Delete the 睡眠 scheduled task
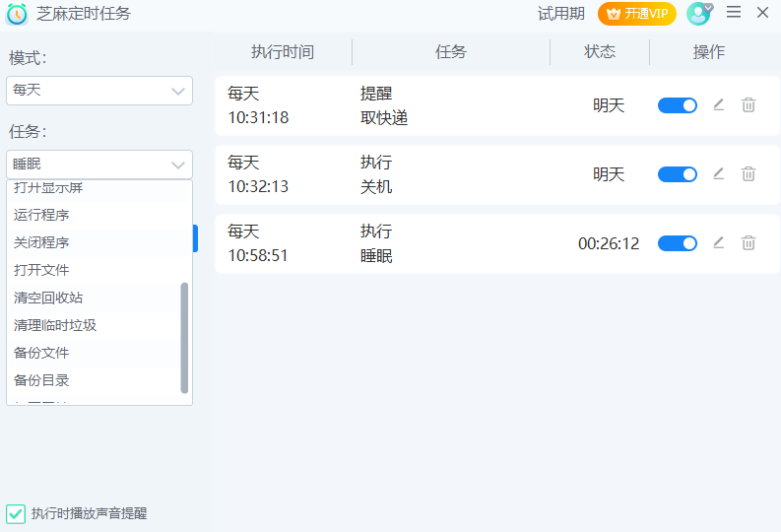The image size is (781, 532). pyautogui.click(x=748, y=242)
